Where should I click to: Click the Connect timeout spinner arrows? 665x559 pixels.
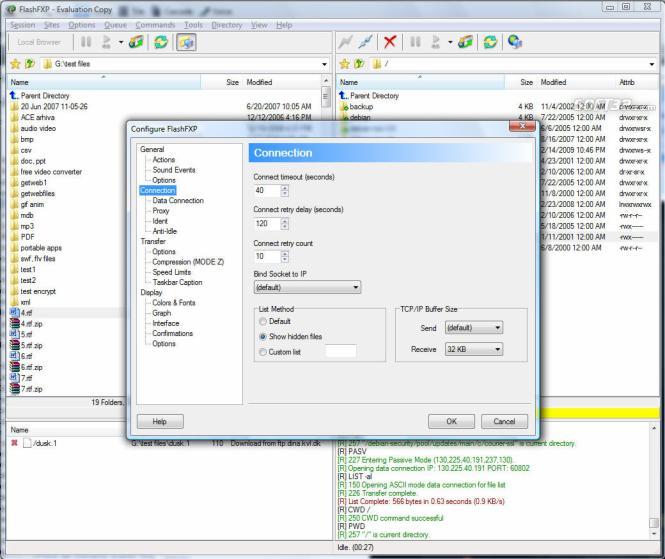coord(285,191)
